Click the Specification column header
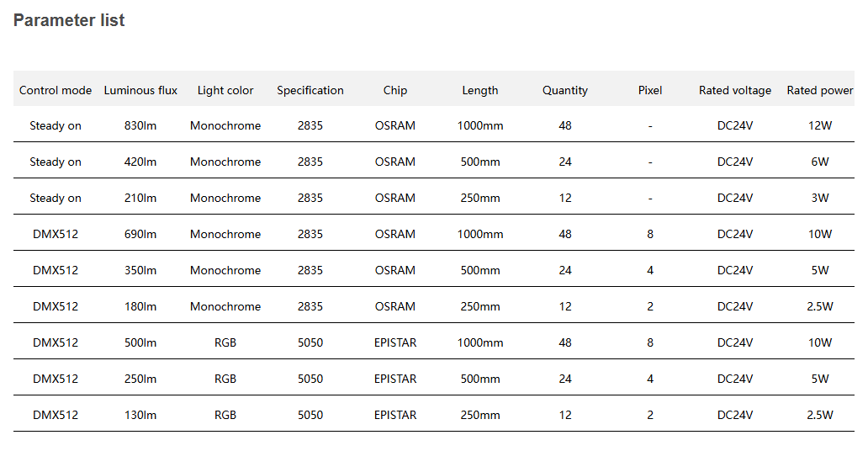 pyautogui.click(x=310, y=90)
